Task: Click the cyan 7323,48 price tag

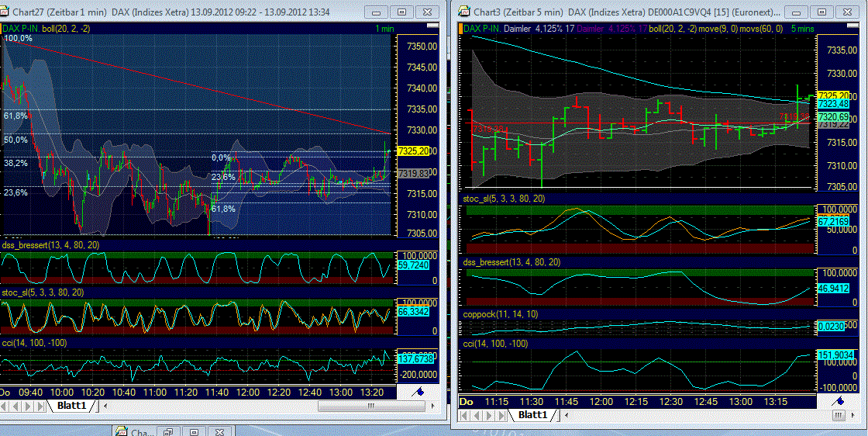Action: click(x=834, y=103)
